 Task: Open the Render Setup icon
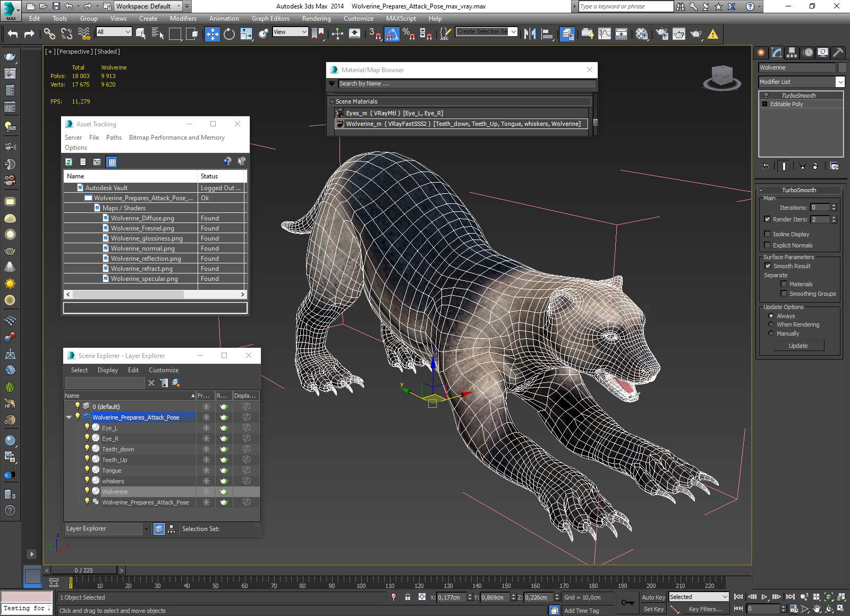click(662, 34)
